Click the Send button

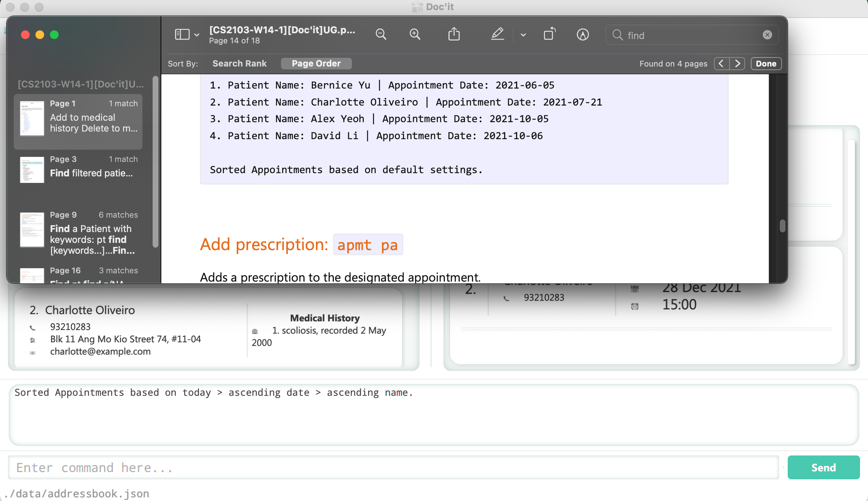(x=823, y=467)
